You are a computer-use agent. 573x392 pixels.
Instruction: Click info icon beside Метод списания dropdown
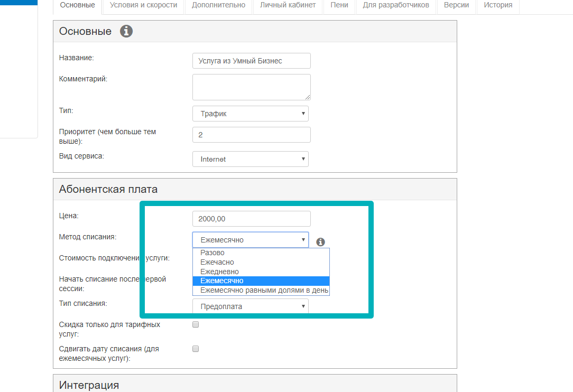[320, 242]
